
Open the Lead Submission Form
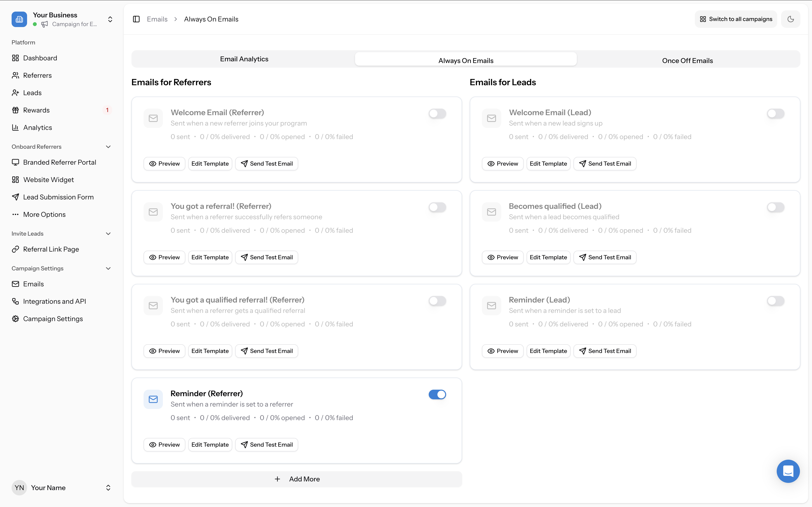point(58,197)
